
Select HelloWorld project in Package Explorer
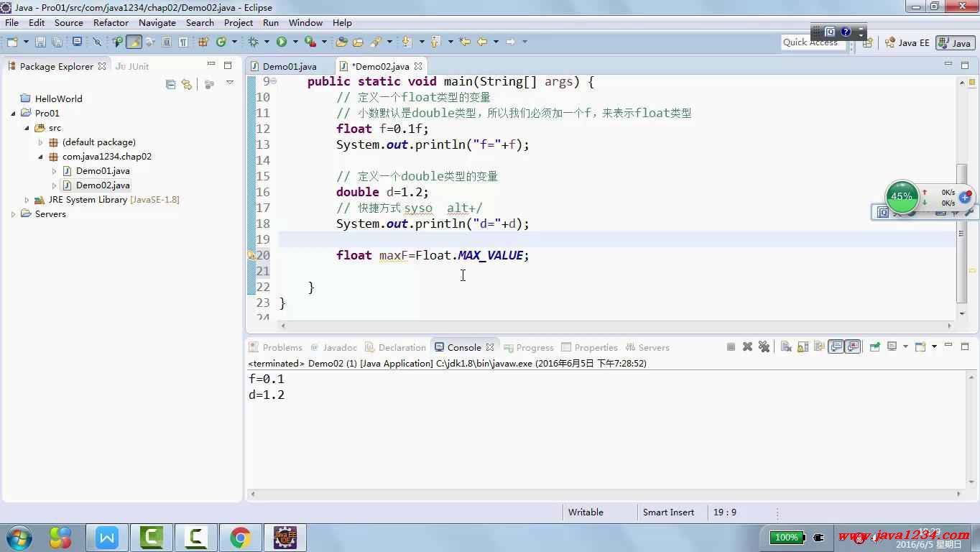tap(58, 98)
